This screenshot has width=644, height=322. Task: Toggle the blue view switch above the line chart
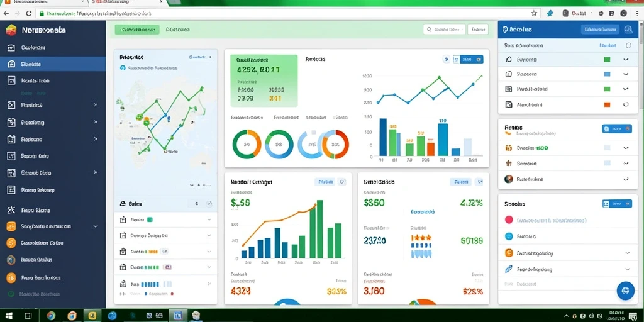click(x=472, y=60)
